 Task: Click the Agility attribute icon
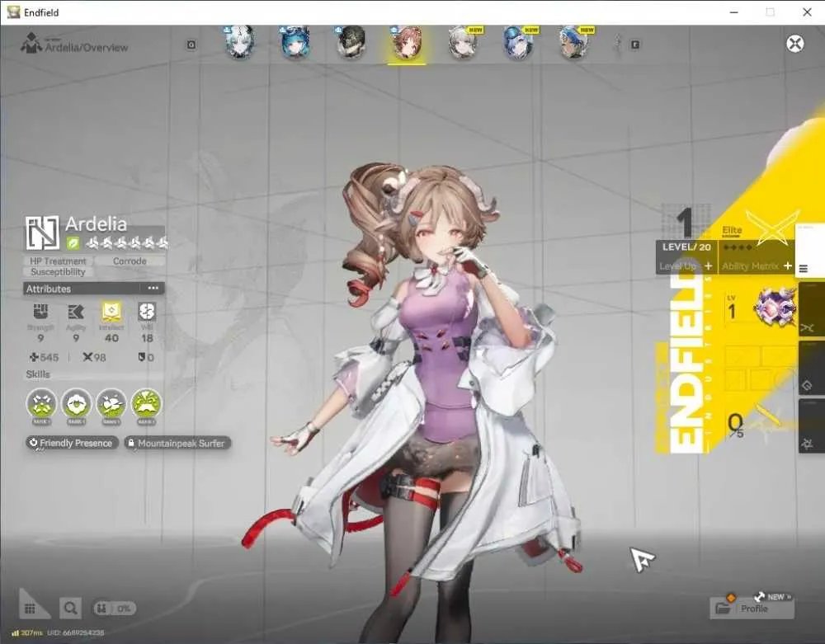(76, 312)
